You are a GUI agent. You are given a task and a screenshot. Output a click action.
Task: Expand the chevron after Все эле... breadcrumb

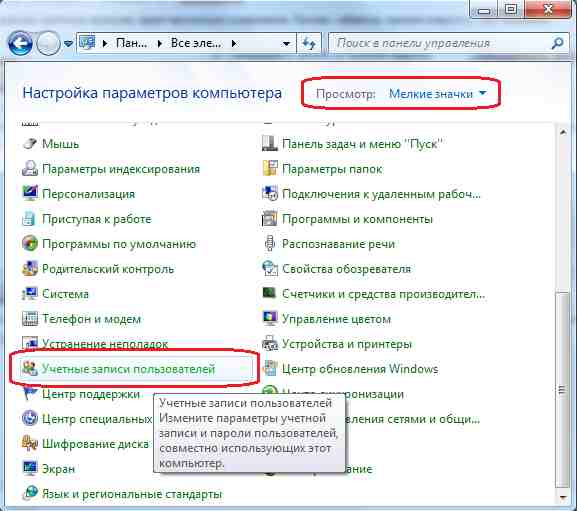click(234, 44)
